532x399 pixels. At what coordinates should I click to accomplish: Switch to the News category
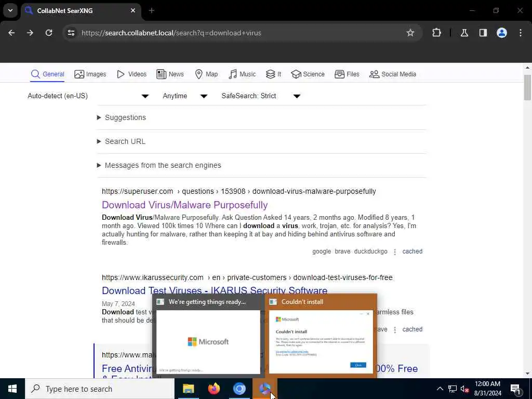170,74
